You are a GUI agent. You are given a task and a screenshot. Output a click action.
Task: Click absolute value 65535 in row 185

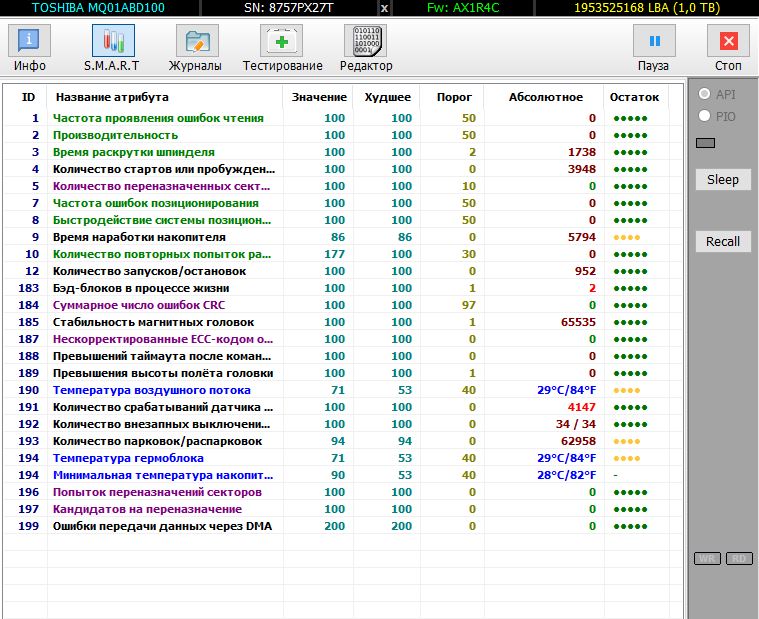(578, 322)
